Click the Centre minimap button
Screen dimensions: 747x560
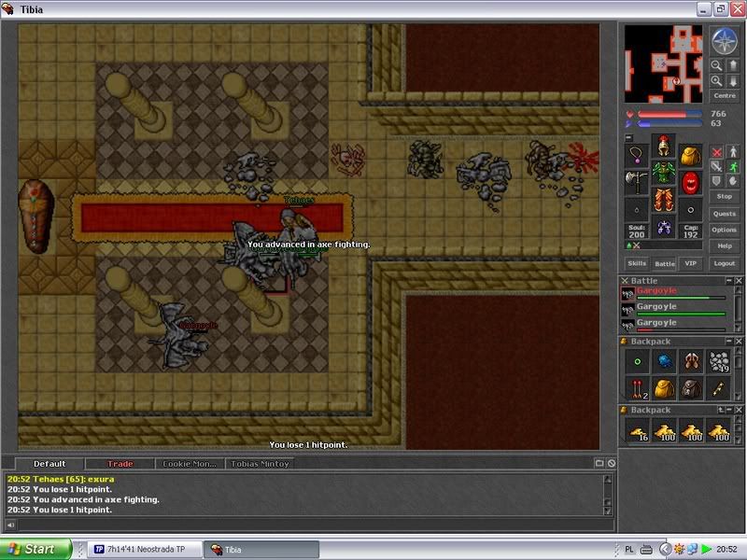pyautogui.click(x=725, y=96)
